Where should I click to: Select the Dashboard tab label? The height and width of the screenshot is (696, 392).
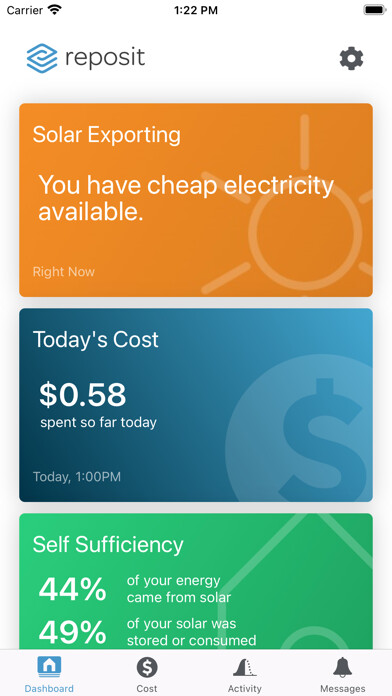[x=49, y=688]
